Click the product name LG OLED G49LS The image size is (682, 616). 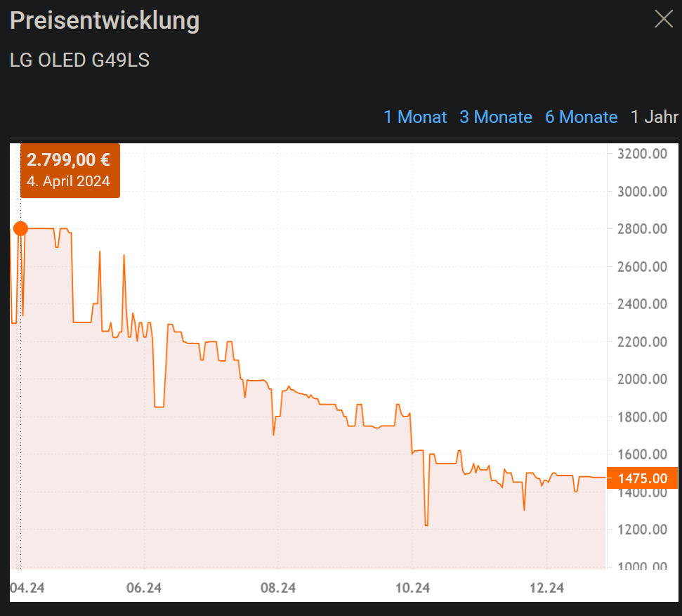point(80,60)
